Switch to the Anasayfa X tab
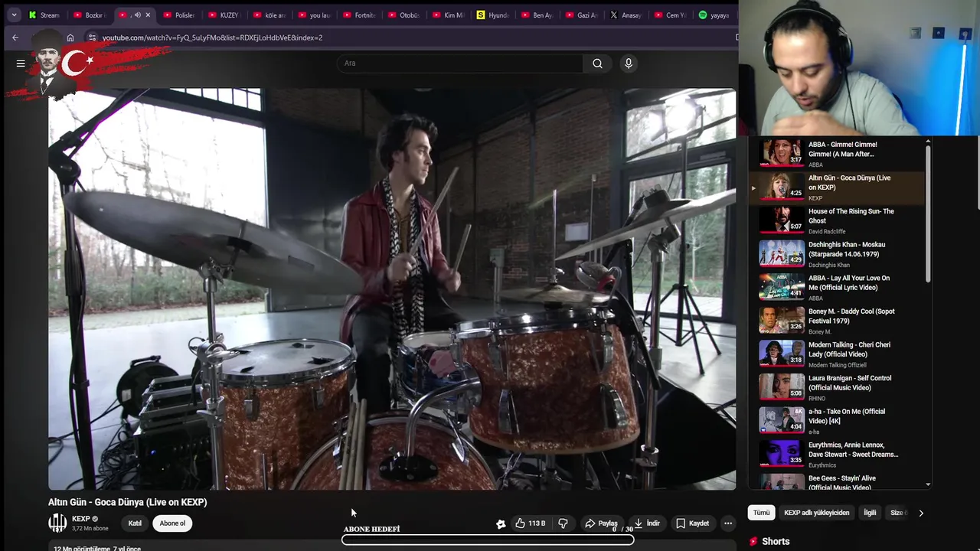980x551 pixels. pos(627,15)
